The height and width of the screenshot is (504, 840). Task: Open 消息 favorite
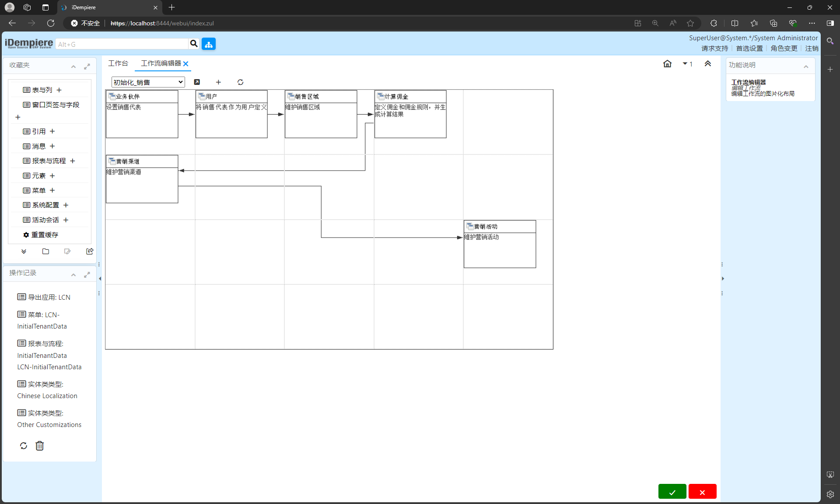click(34, 146)
